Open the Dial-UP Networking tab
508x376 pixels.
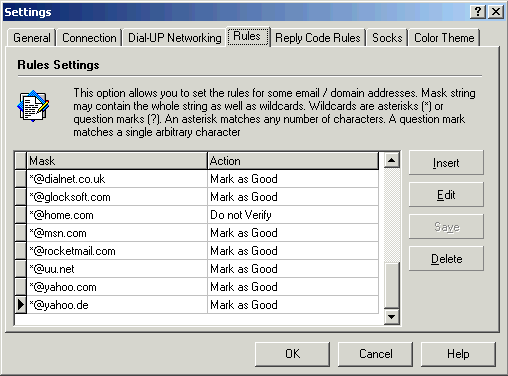coord(175,38)
